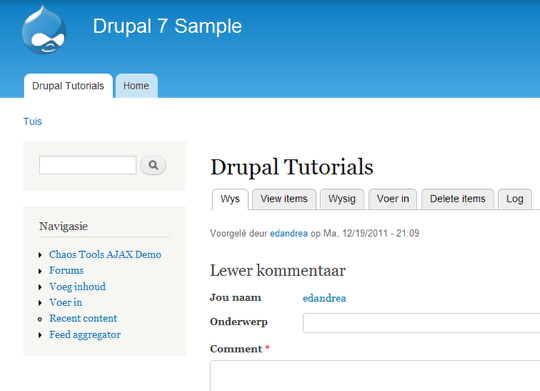
Task: Click the Navigasie block heading
Action: coord(63,226)
